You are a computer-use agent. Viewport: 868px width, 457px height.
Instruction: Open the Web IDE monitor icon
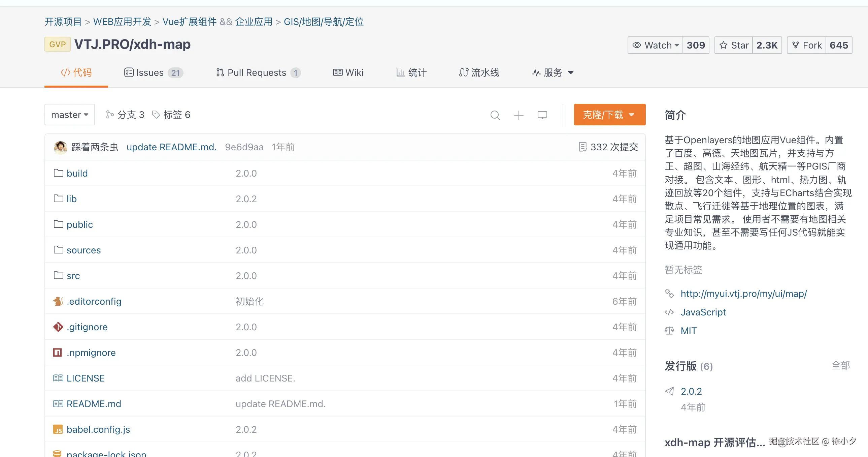(542, 115)
